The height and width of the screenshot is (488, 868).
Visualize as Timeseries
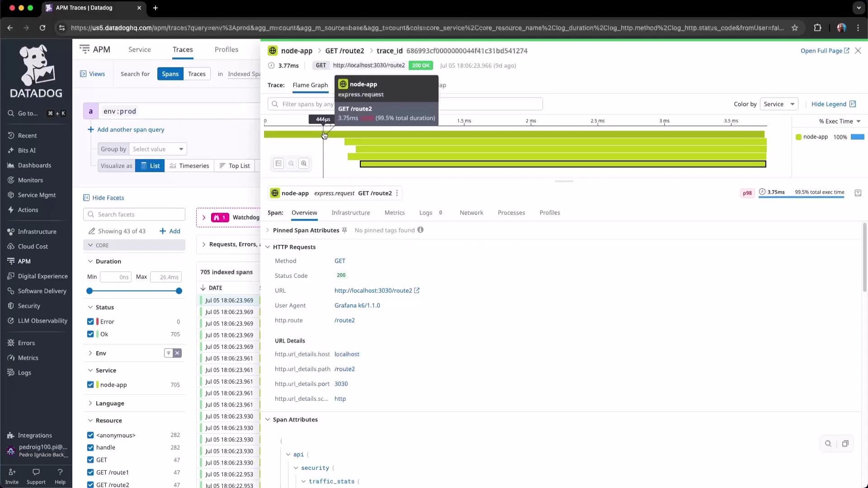[x=189, y=166]
